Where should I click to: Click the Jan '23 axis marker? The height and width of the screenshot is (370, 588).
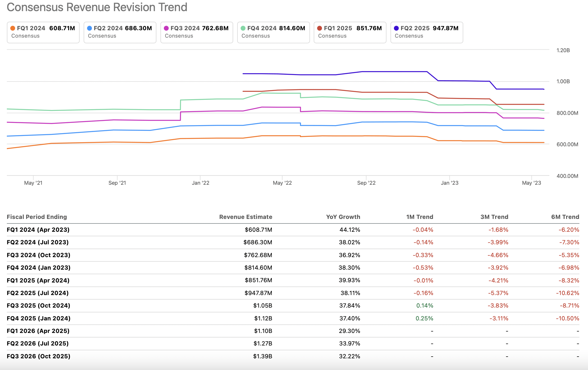[450, 183]
